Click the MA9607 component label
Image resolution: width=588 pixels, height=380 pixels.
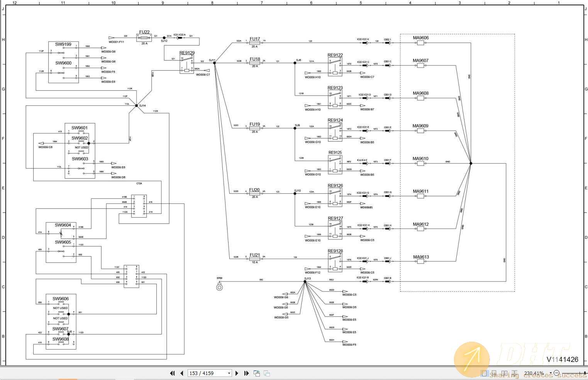tap(420, 61)
